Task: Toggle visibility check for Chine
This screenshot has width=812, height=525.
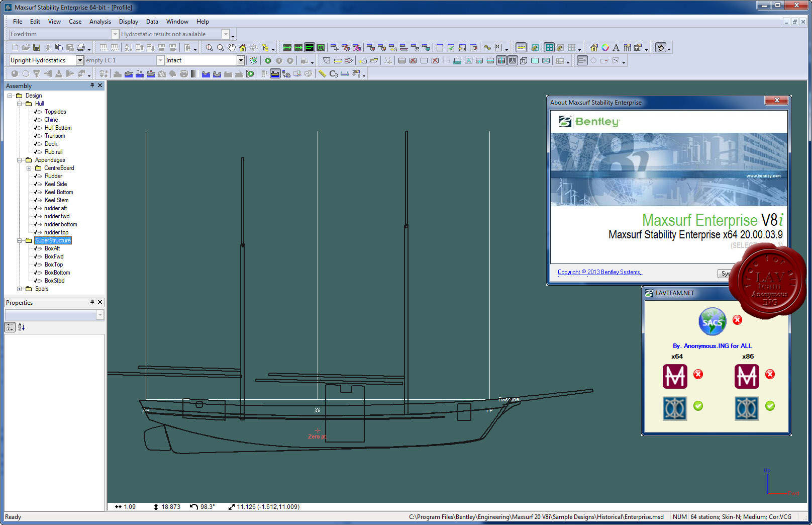Action: pos(36,120)
